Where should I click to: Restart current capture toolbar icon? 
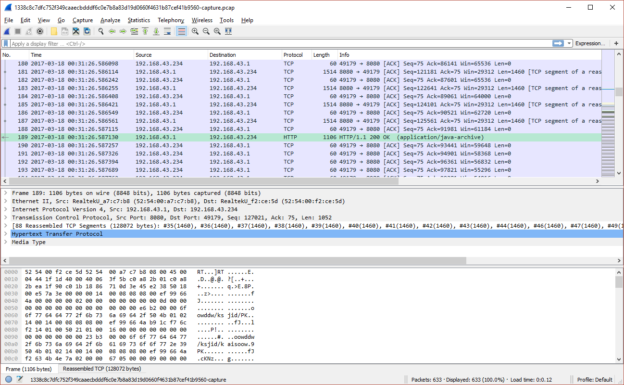[29, 31]
